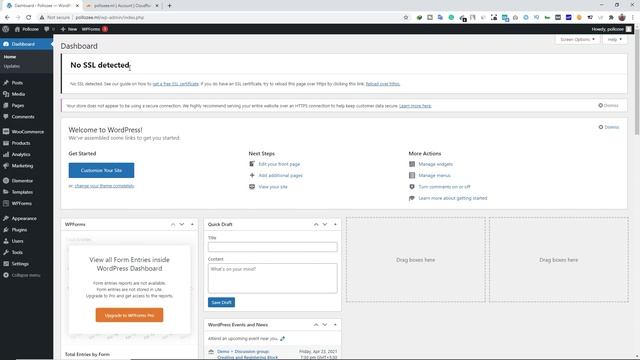Move WPForms widget up with arrow
Screen dimensions: 640x360
(173, 224)
